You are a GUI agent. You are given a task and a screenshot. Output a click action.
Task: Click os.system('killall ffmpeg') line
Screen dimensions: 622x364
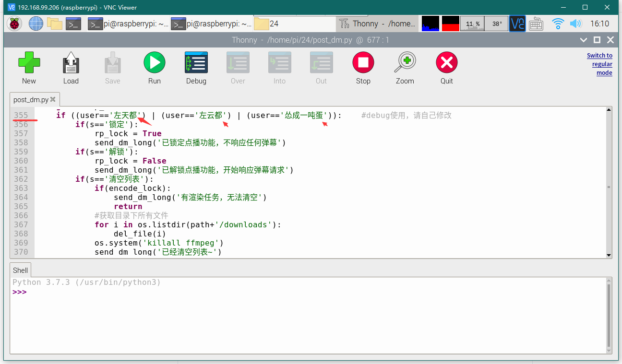(x=159, y=243)
